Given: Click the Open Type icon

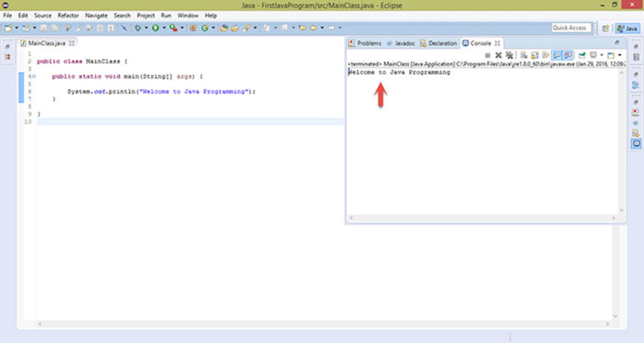Looking at the screenshot, I should (x=224, y=28).
